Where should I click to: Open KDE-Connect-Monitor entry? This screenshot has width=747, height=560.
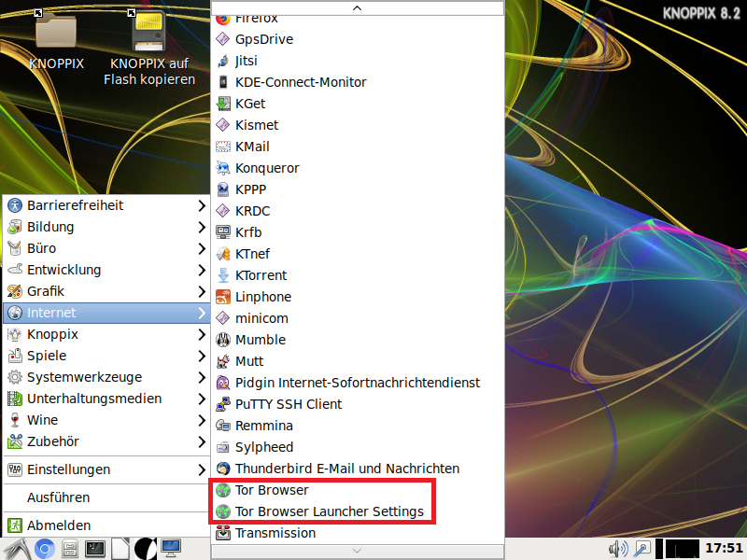tap(358, 82)
